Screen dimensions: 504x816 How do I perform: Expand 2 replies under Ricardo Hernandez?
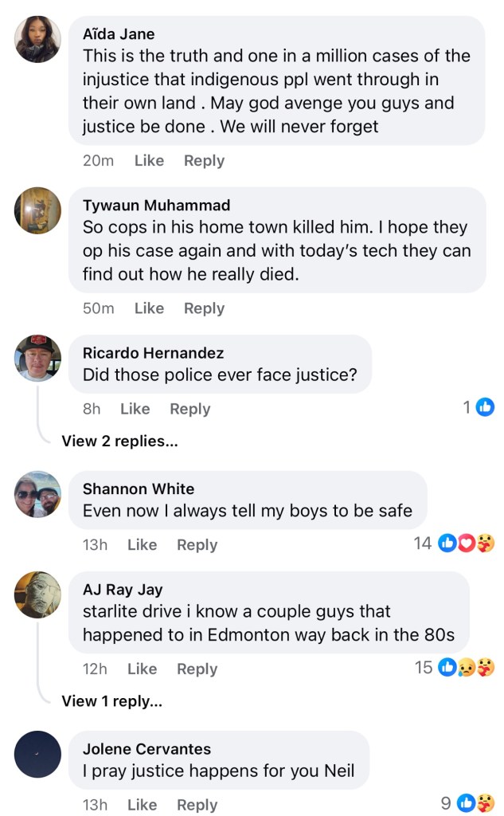[119, 441]
